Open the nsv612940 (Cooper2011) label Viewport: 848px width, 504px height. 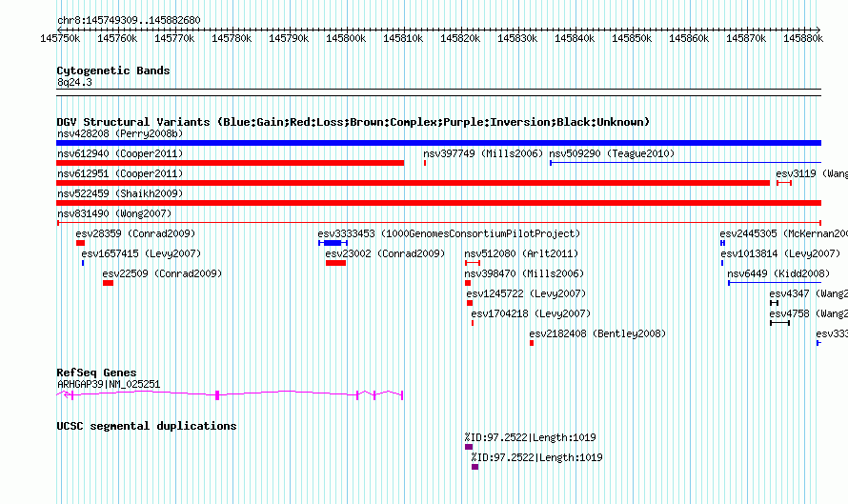[x=120, y=153]
